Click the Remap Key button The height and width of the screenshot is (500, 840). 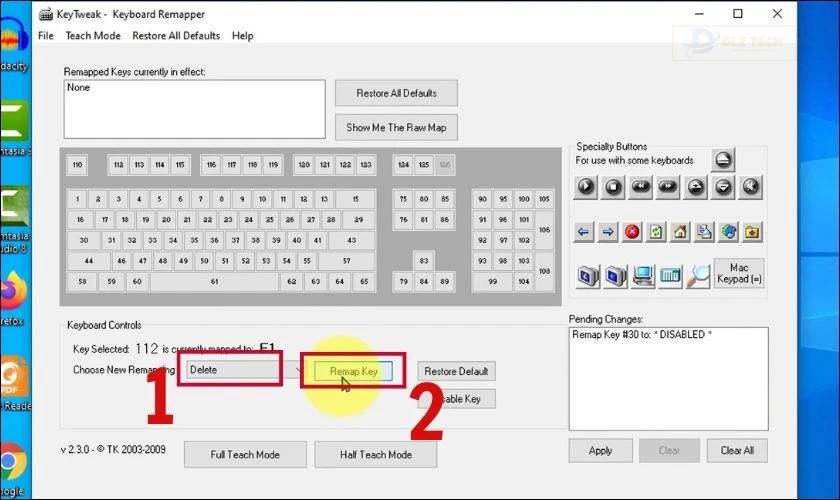[x=354, y=371]
